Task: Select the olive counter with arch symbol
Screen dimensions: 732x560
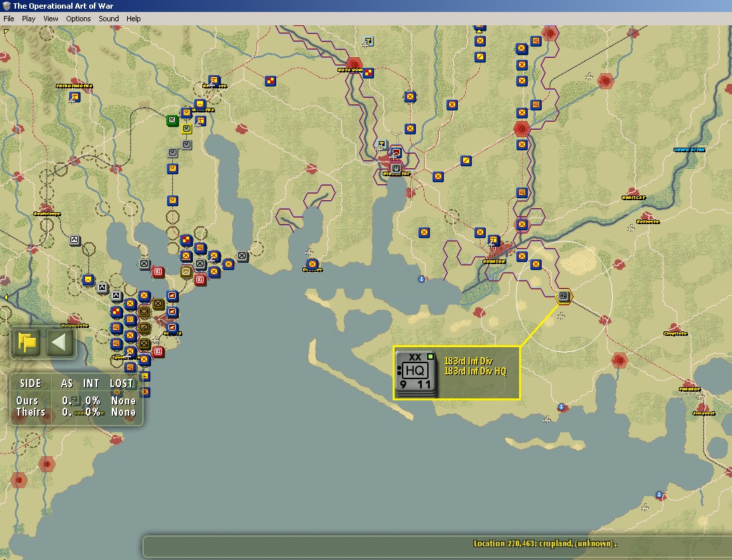Action: coord(186,271)
